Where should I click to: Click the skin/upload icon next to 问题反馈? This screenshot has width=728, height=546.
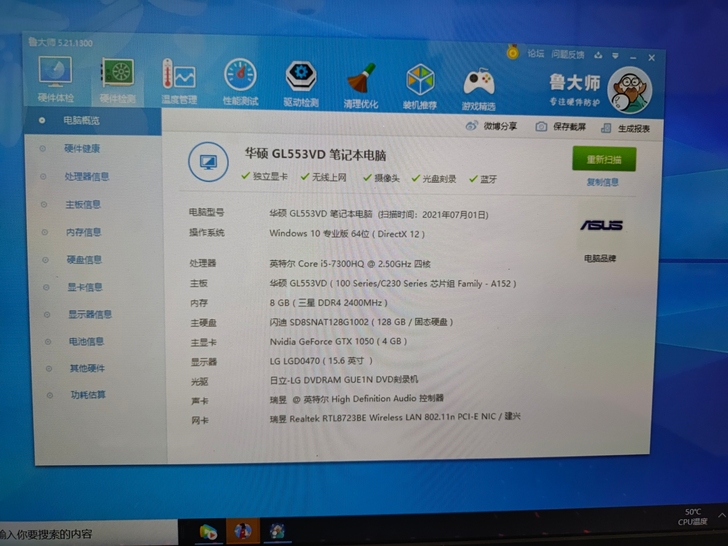(598, 55)
